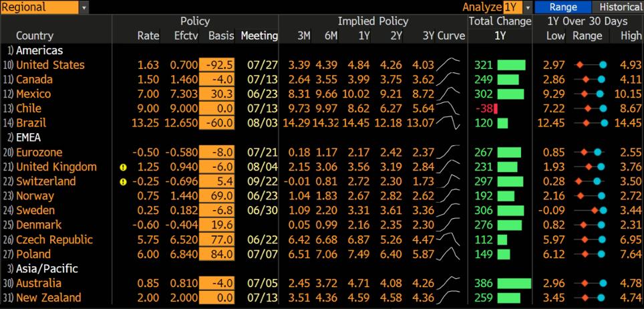Click Eurozone meeting date 07/21

click(x=263, y=152)
